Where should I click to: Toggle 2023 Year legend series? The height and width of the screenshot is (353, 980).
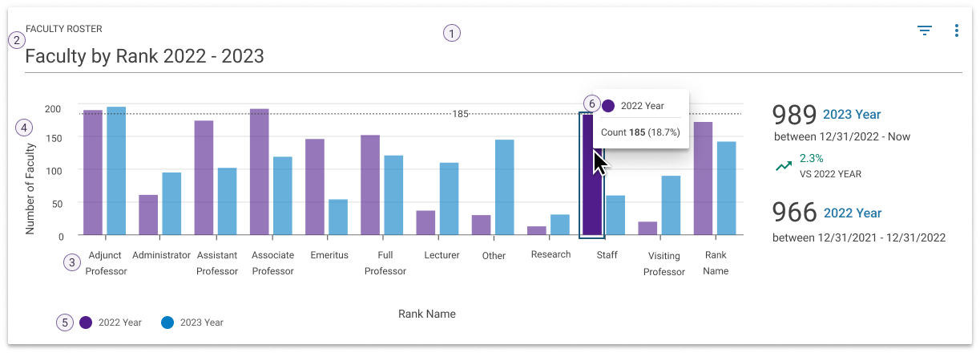[x=167, y=323]
